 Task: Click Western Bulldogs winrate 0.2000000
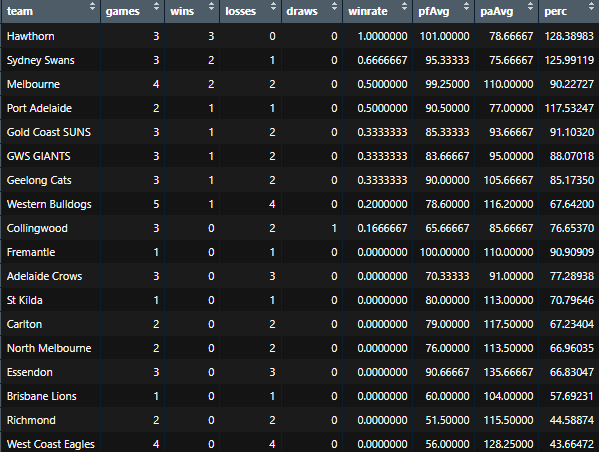tap(382, 204)
